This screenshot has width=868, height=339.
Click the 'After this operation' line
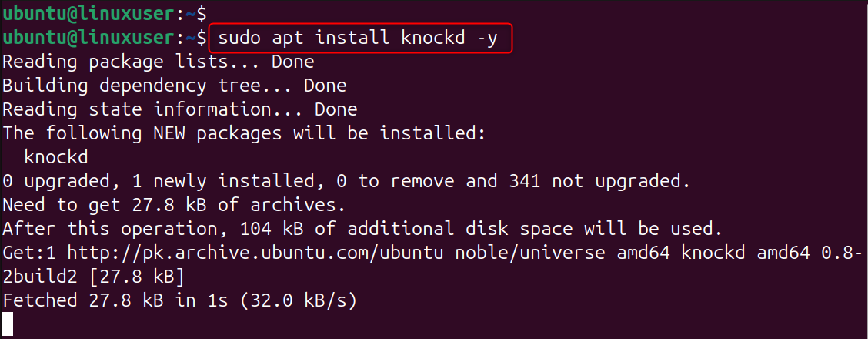point(362,229)
